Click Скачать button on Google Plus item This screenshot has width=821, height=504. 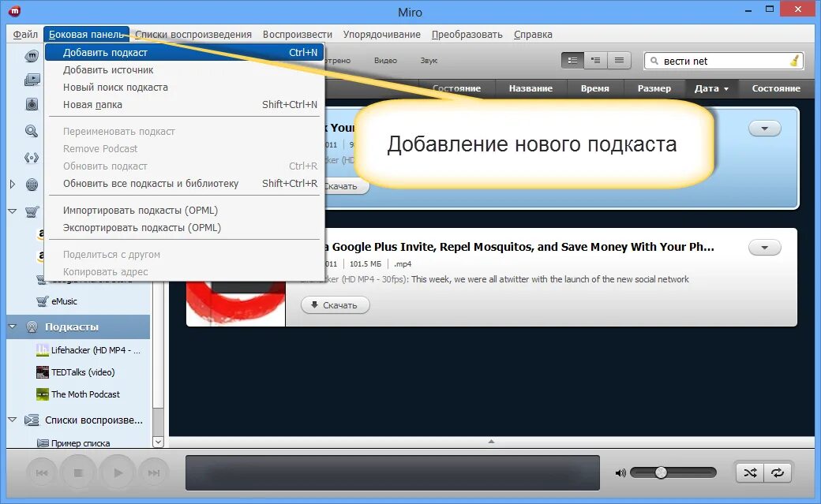pyautogui.click(x=335, y=305)
